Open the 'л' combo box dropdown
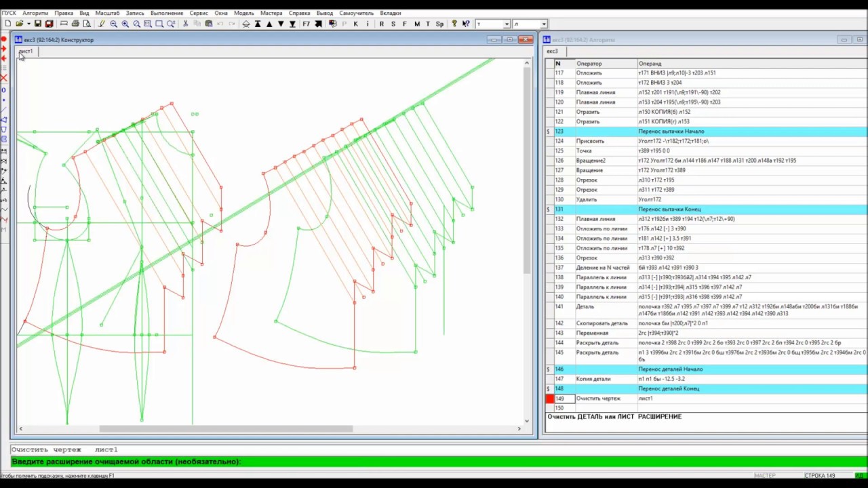Screen dimensions: 868x488 tap(544, 24)
